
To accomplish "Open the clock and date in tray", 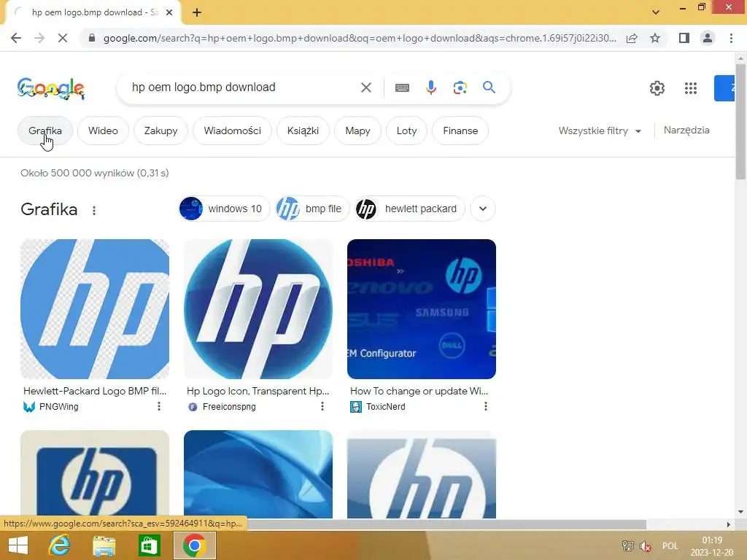I will coord(712,546).
